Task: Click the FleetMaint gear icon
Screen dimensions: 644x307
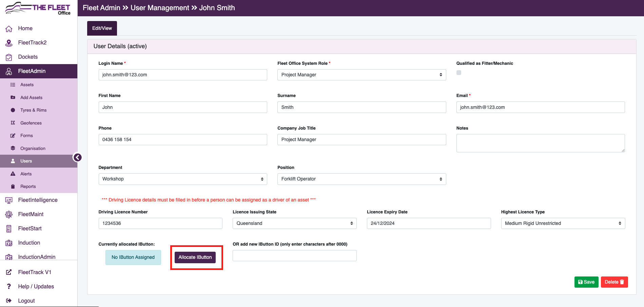Action: [9, 214]
